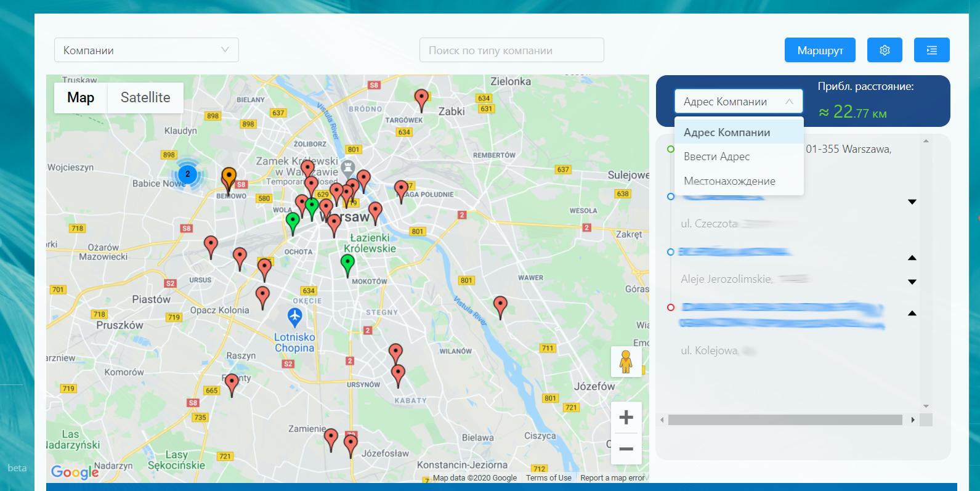Zoom out on the map
This screenshot has height=491, width=980.
tap(626, 448)
